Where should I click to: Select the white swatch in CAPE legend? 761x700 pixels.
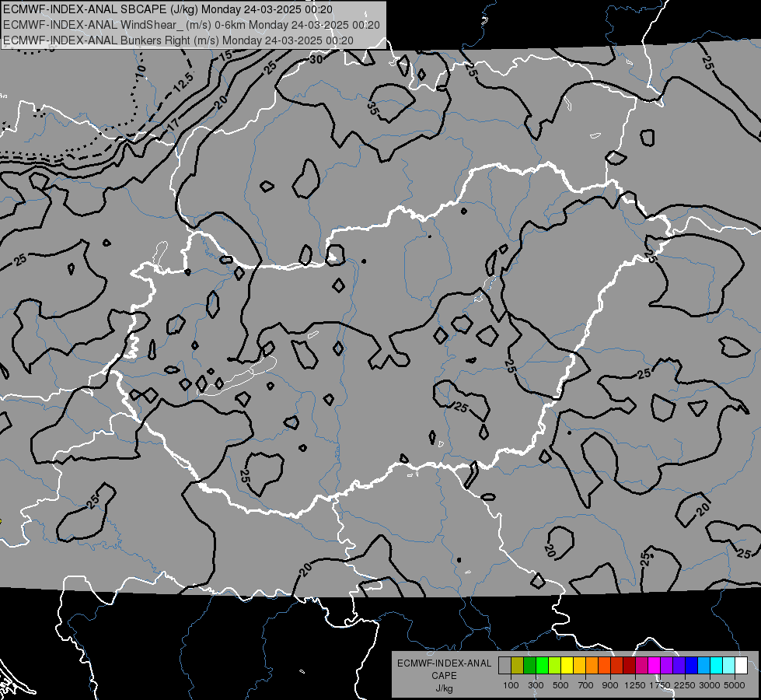pos(742,665)
